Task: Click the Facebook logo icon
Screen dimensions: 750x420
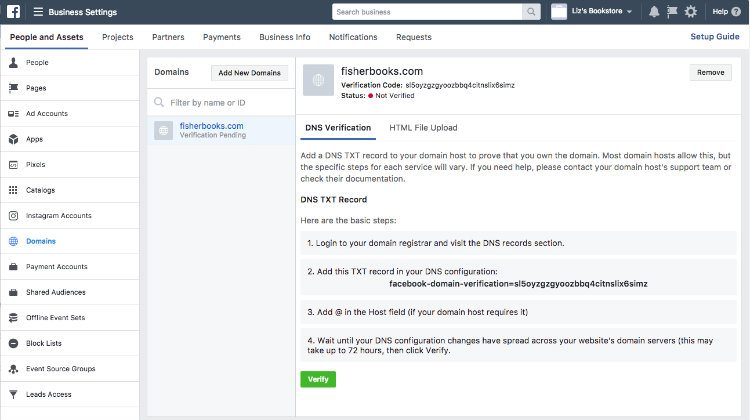Action: (13, 11)
